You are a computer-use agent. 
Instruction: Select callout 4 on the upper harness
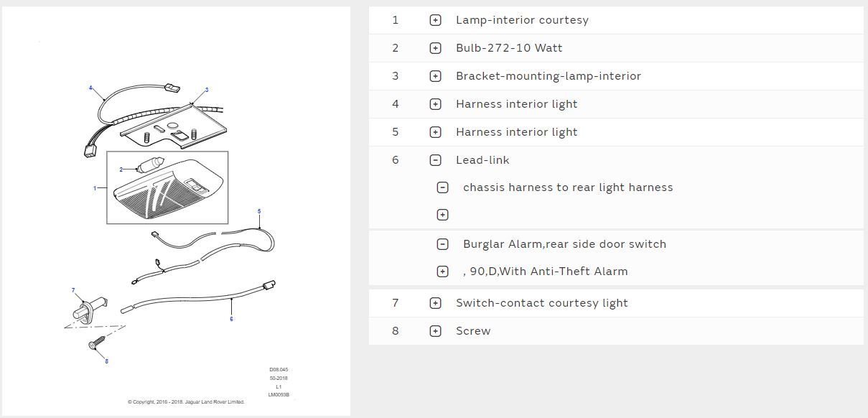(x=90, y=88)
